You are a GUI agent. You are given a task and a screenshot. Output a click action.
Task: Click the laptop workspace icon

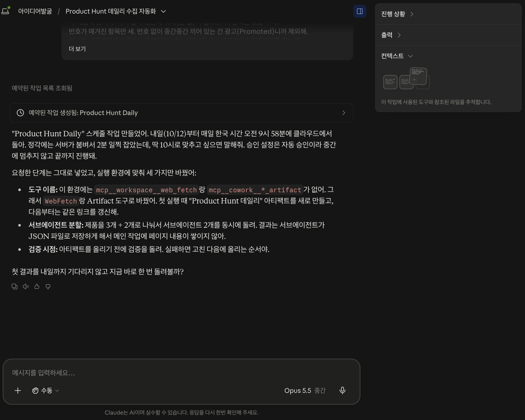[6, 11]
